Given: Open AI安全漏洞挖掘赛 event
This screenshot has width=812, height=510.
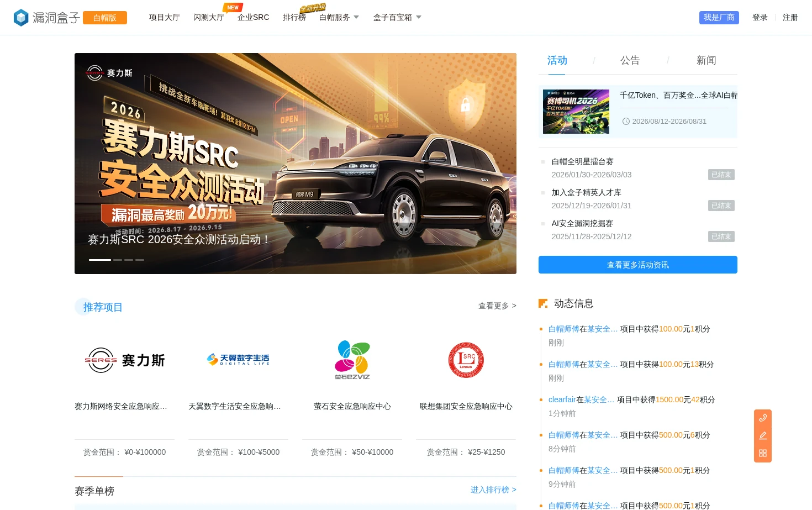Looking at the screenshot, I should (582, 223).
